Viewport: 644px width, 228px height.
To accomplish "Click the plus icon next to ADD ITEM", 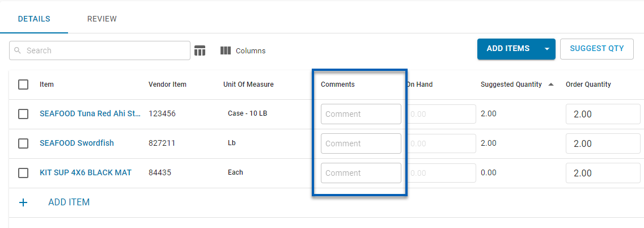I will pos(23,202).
